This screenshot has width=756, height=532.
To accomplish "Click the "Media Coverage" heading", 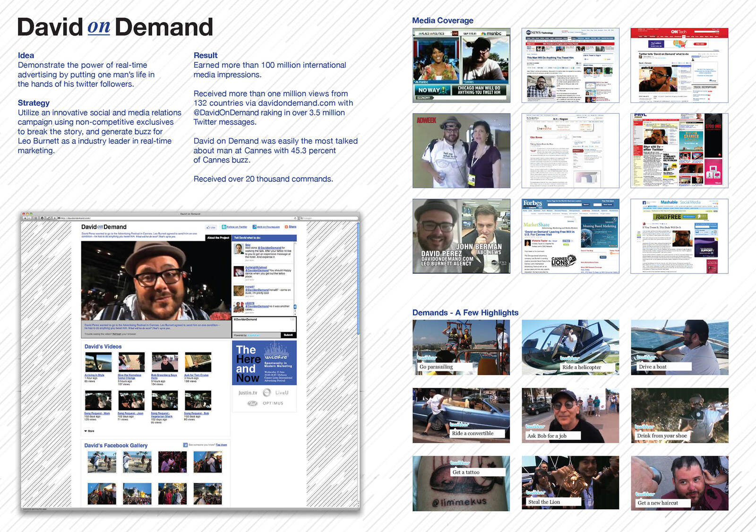I will (443, 20).
